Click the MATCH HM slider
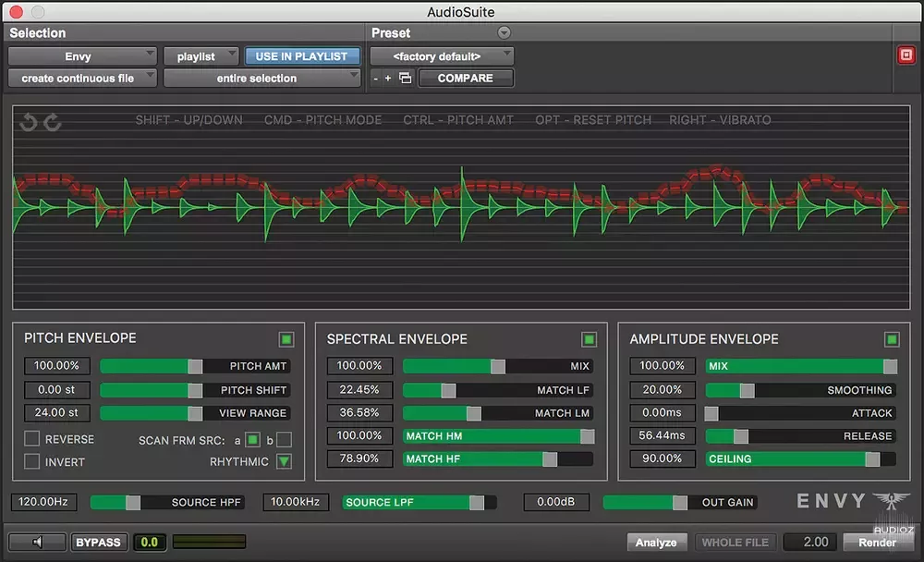 pos(498,435)
